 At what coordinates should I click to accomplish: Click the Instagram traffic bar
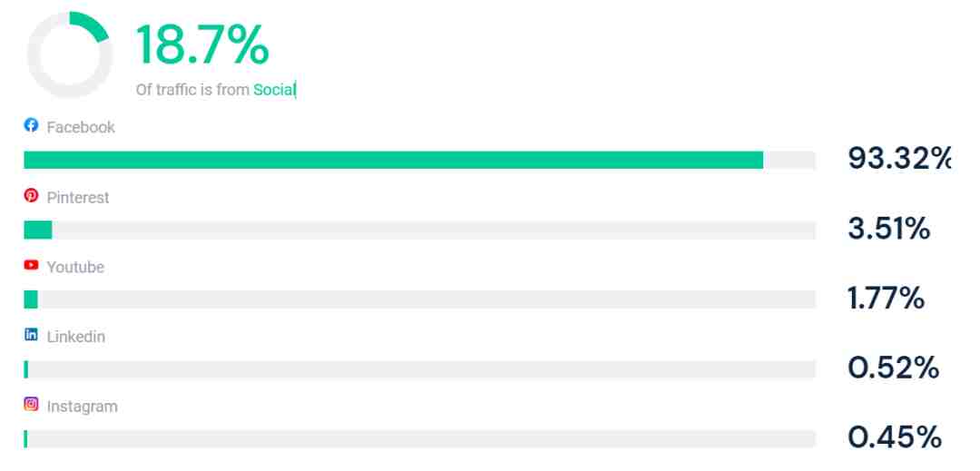point(419,439)
